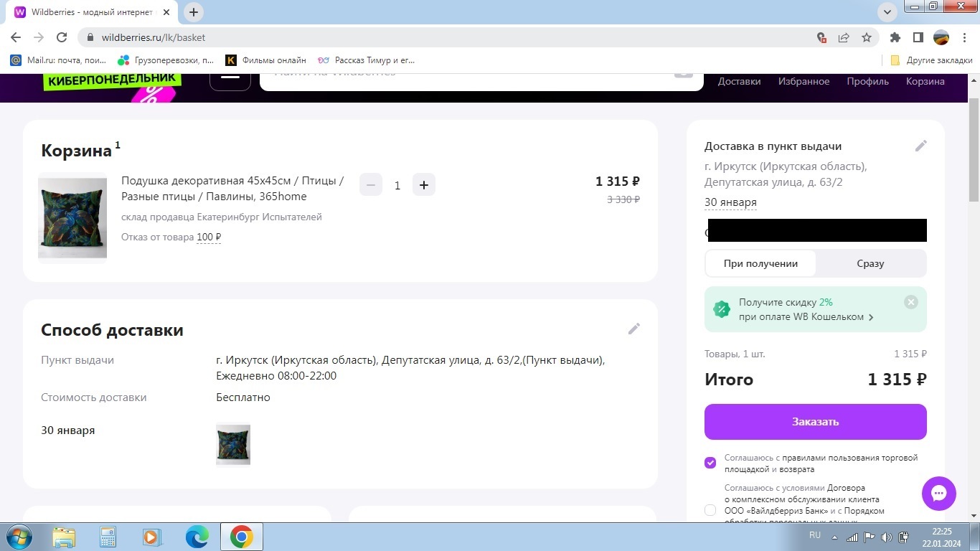Edit the Способ доставки section
This screenshot has width=980, height=551.
tap(633, 329)
